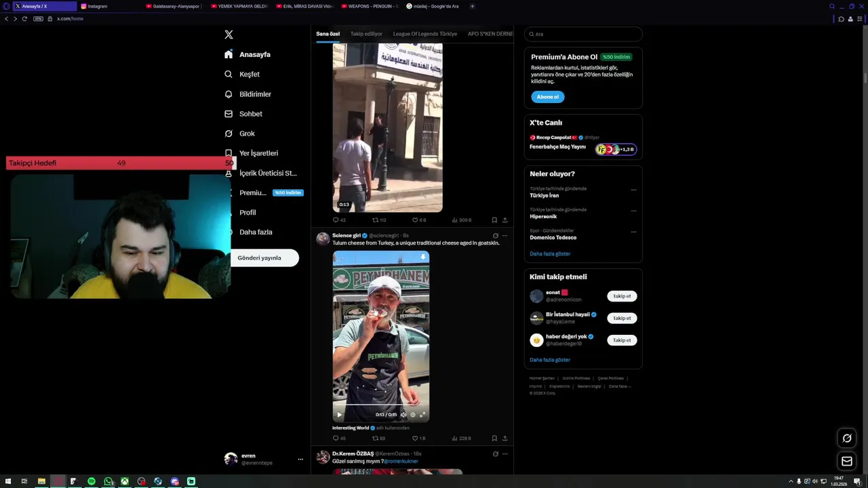The width and height of the screenshot is (868, 488).
Task: Click the Ara search field
Action: pos(583,34)
